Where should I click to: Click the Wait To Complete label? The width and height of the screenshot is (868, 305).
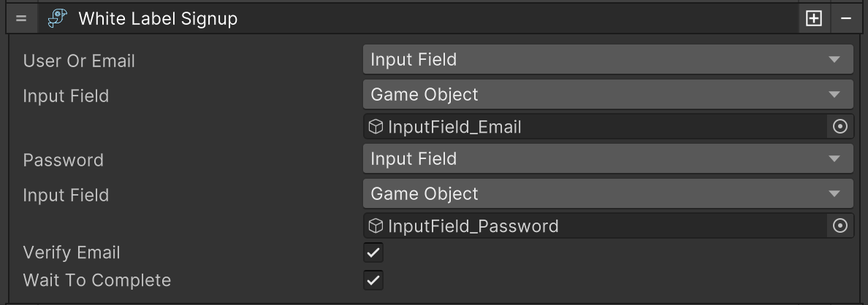coord(97,280)
